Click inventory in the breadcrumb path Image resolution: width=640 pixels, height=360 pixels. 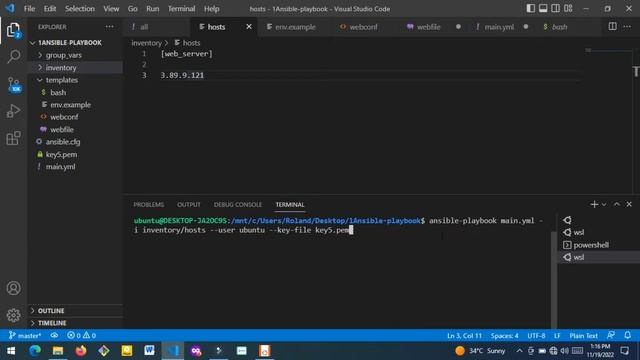146,42
